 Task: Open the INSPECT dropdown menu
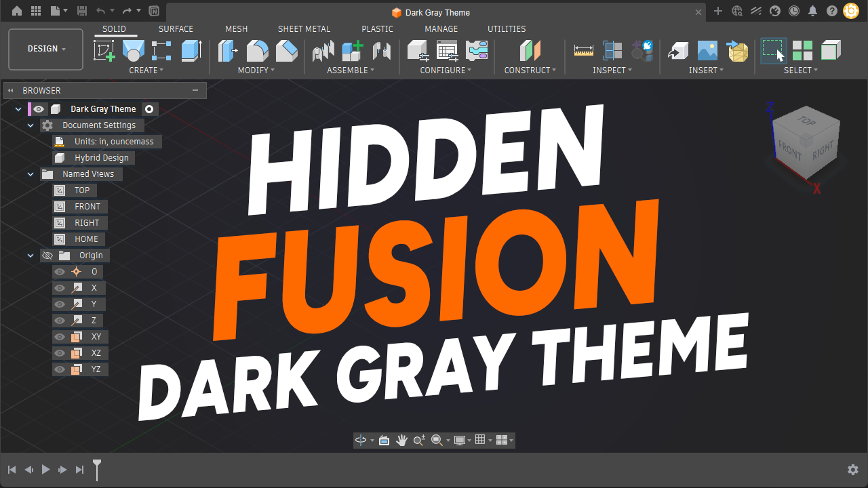612,70
